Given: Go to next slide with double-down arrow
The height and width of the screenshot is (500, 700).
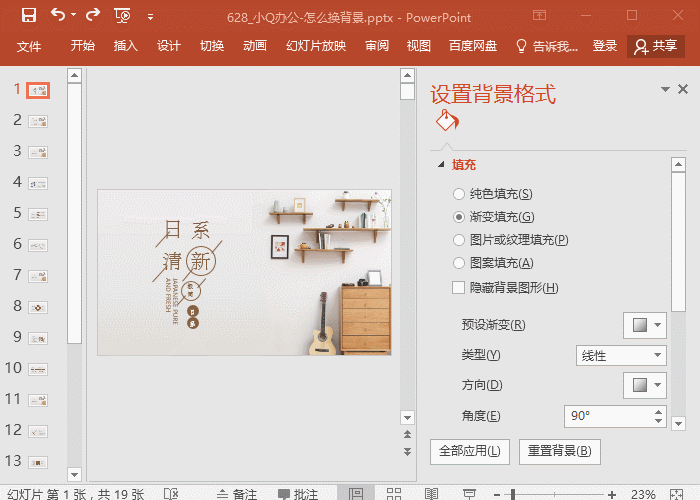Looking at the screenshot, I should [x=407, y=451].
